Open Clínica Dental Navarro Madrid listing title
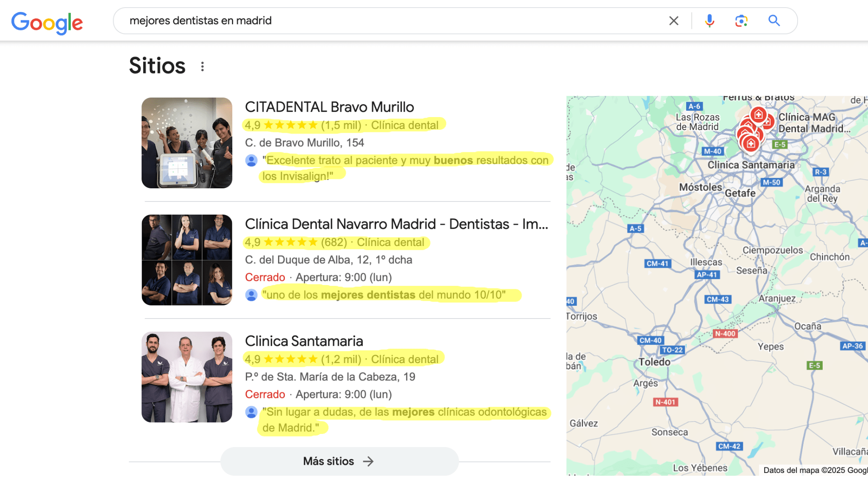Screen dimensions: 868x481 pos(397,224)
